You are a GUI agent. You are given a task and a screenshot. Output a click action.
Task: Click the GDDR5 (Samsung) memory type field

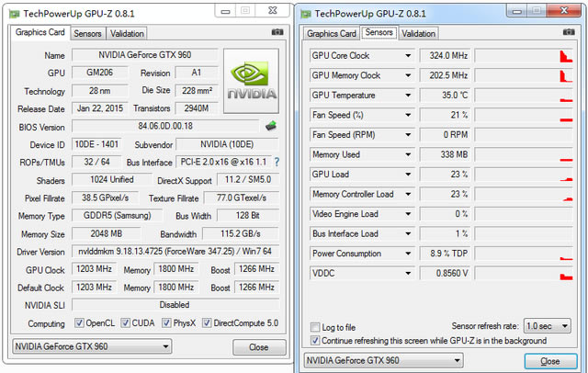(117, 216)
